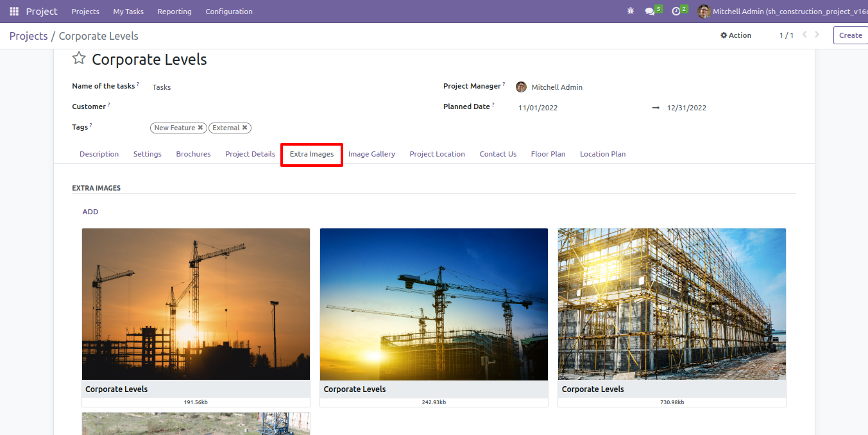
Task: Click the Name of the tasks label
Action: 103,86
